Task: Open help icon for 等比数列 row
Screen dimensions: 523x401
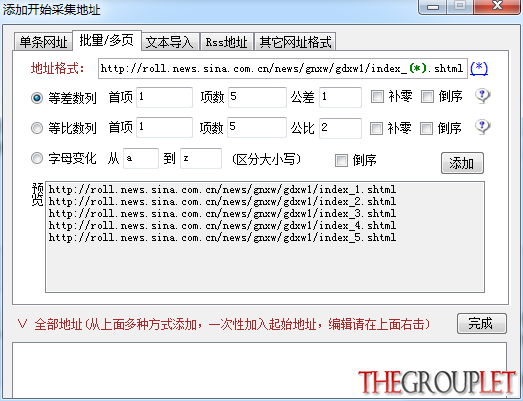Action: point(482,127)
